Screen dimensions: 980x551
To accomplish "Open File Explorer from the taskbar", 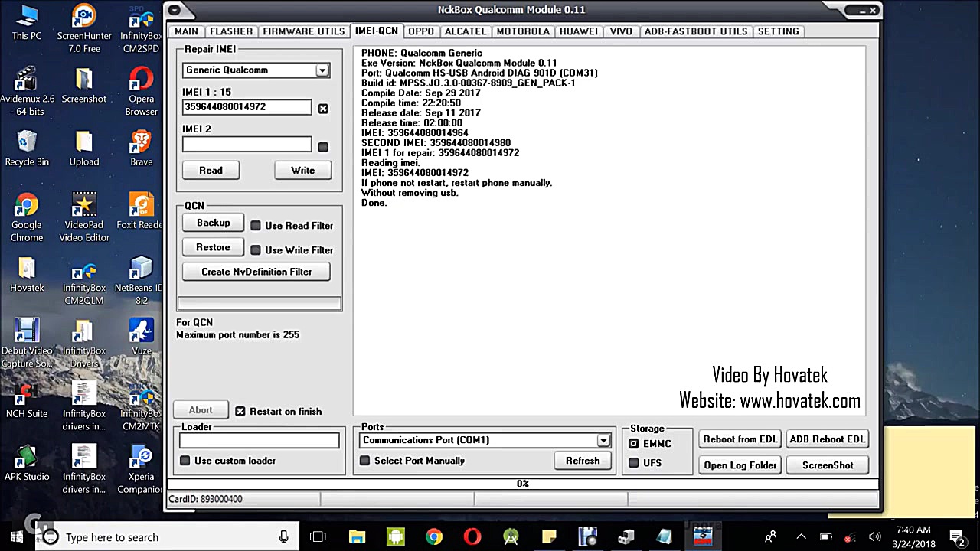I will (x=357, y=537).
